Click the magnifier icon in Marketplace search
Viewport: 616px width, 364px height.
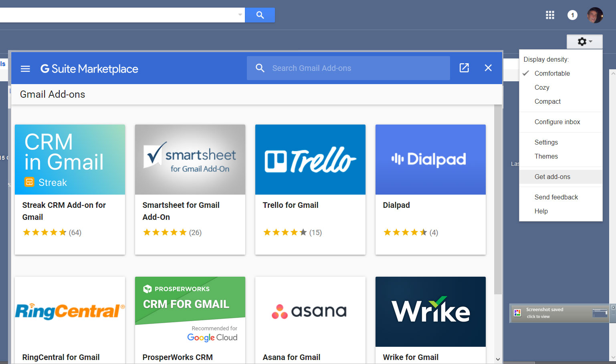tap(260, 68)
